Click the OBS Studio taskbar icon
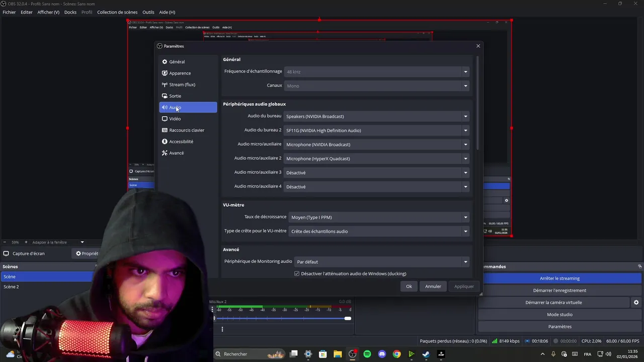The image size is (644, 362). pyautogui.click(x=352, y=354)
